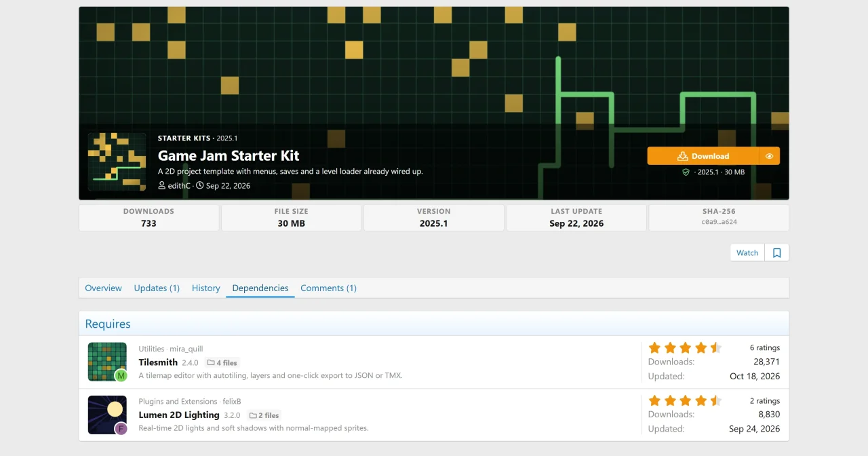
Task: Open the Game Jam Starter Kit thumbnail icon
Action: 117,161
